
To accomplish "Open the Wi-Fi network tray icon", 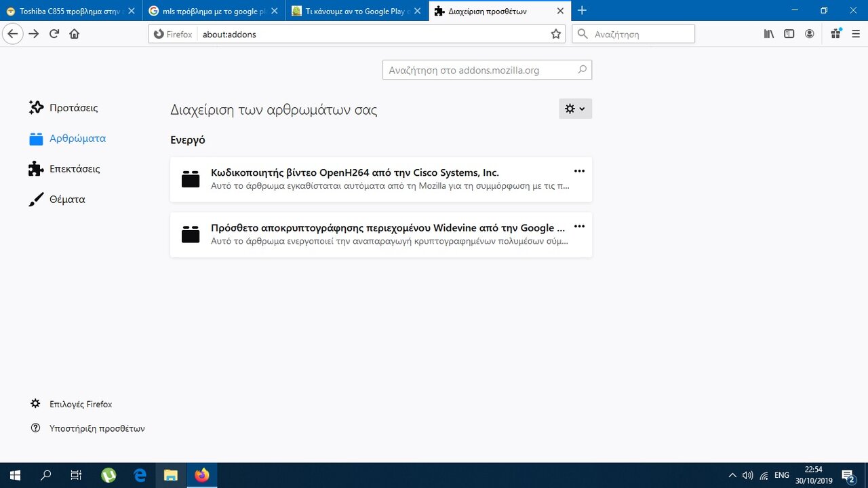I will click(x=764, y=476).
